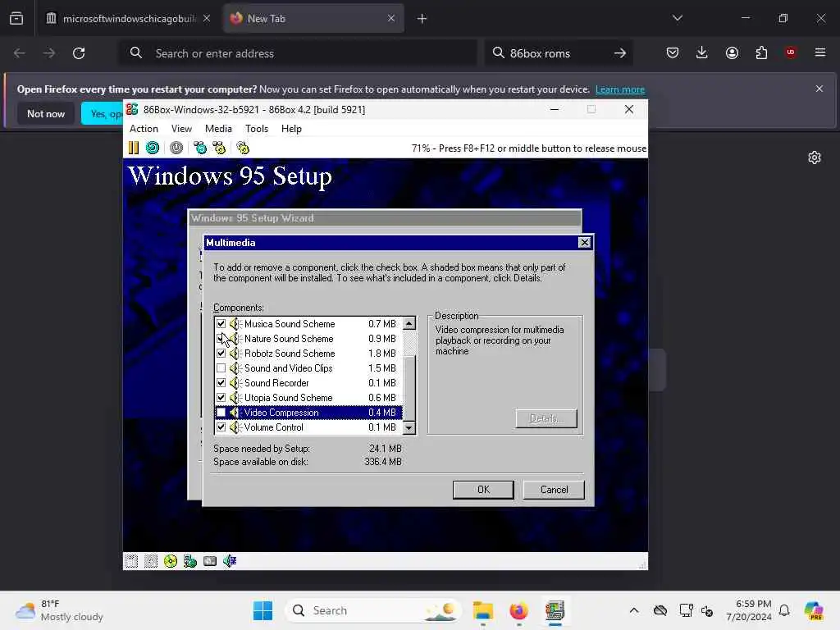The height and width of the screenshot is (630, 840).
Task: Open the uBlock Origin extension icon
Action: [x=791, y=52]
